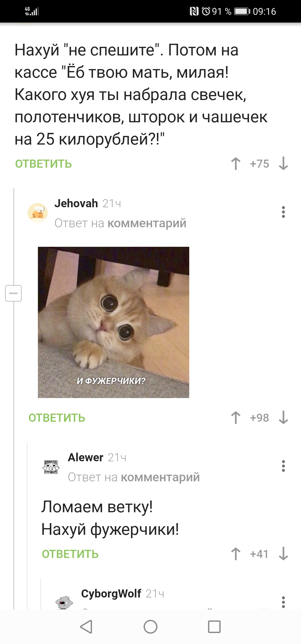Image resolution: width=301 pixels, height=644 pixels.
Task: Follow the parent комментарий link under Jehovah
Action: (147, 223)
